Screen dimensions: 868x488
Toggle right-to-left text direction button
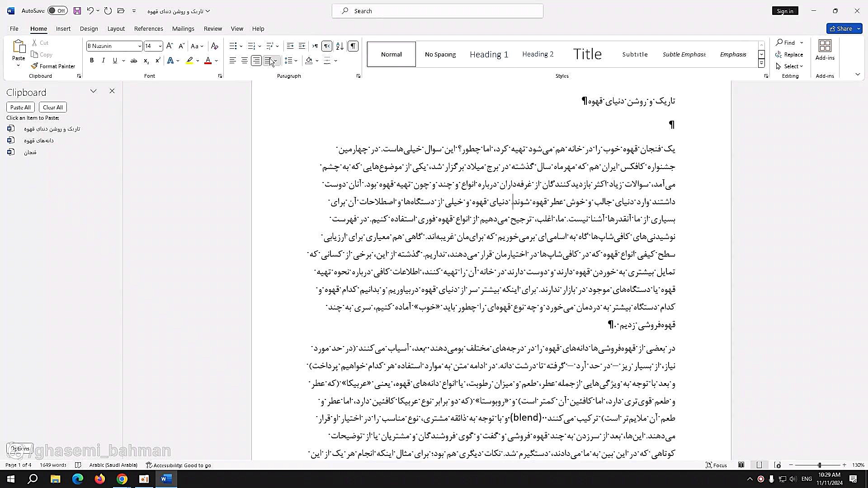point(327,46)
